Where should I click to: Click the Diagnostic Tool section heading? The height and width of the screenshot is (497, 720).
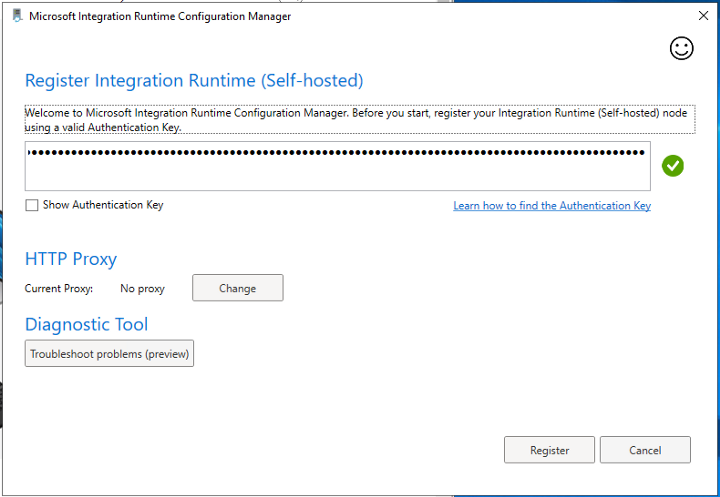tap(86, 324)
